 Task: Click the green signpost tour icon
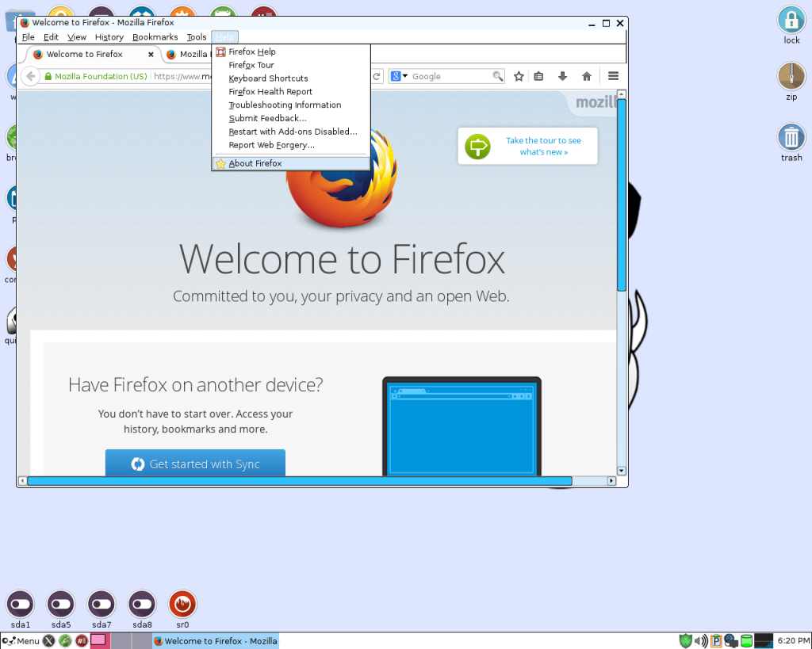(x=477, y=147)
